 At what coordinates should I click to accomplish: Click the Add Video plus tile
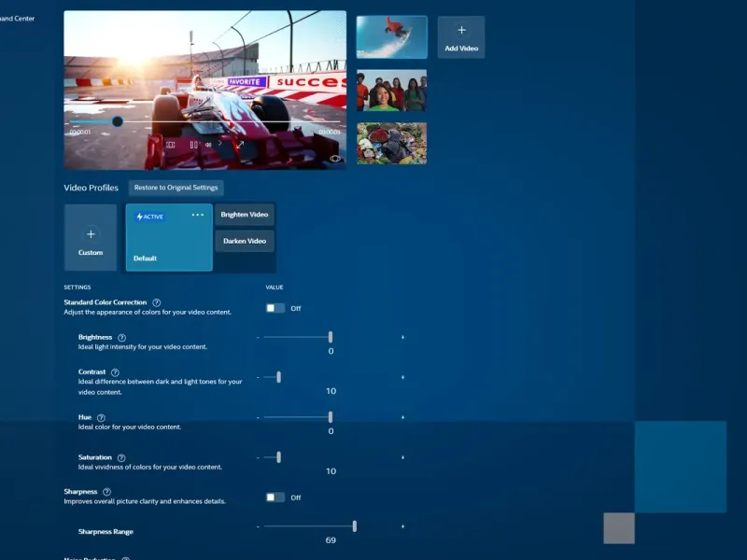[461, 37]
